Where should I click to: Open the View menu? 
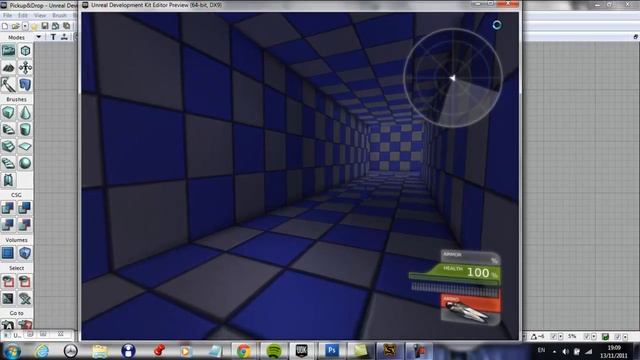tap(40, 16)
